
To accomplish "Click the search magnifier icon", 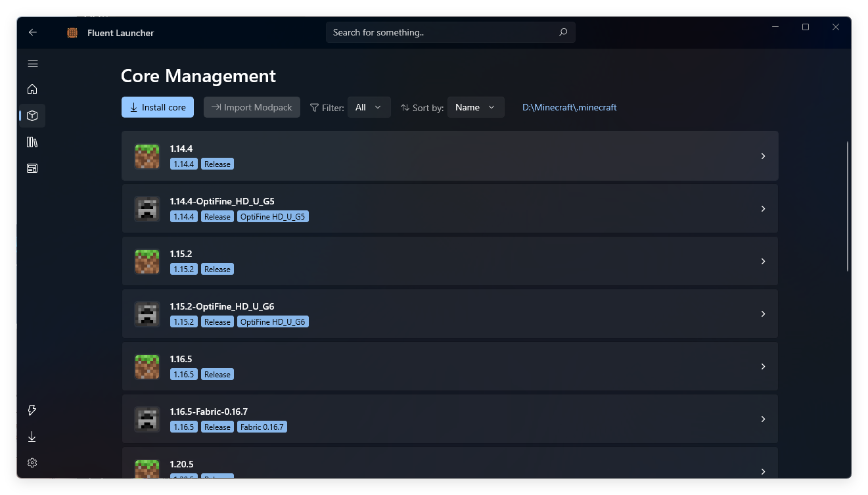I will pos(563,32).
